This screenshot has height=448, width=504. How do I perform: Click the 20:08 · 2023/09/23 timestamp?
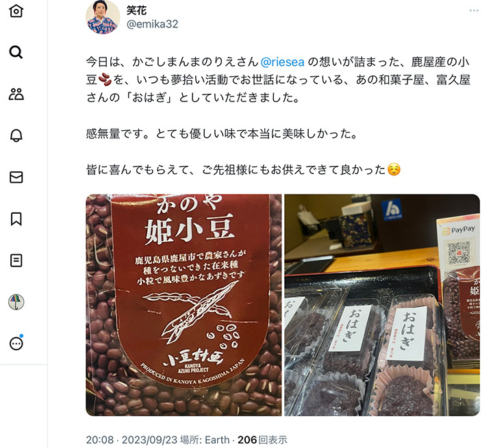131,440
